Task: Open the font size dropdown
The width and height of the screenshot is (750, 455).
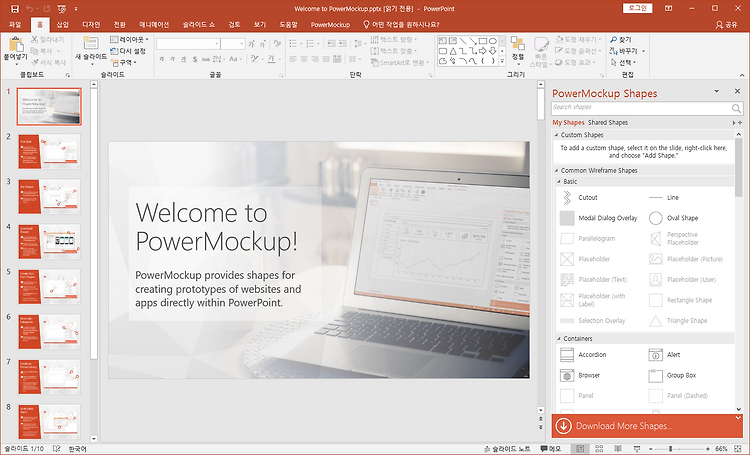Action: (x=242, y=44)
